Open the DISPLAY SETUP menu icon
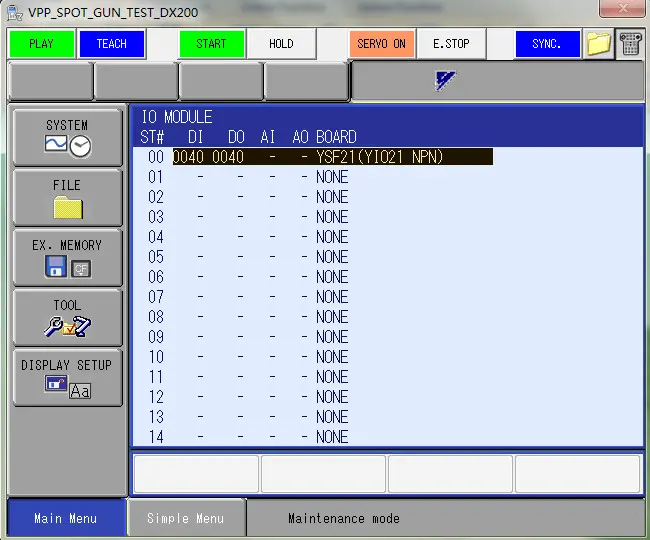The height and width of the screenshot is (540, 650). (67, 377)
